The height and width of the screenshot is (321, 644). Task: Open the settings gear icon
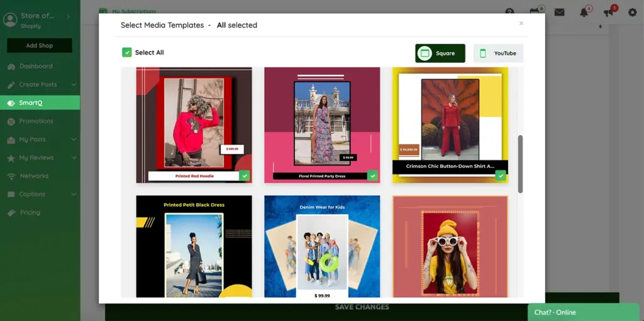[x=633, y=12]
